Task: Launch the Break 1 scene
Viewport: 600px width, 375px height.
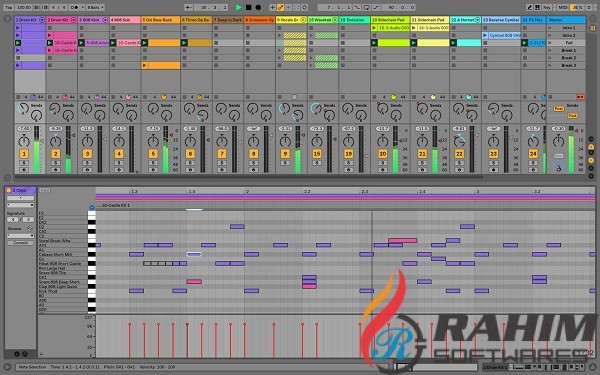Action: coord(550,51)
